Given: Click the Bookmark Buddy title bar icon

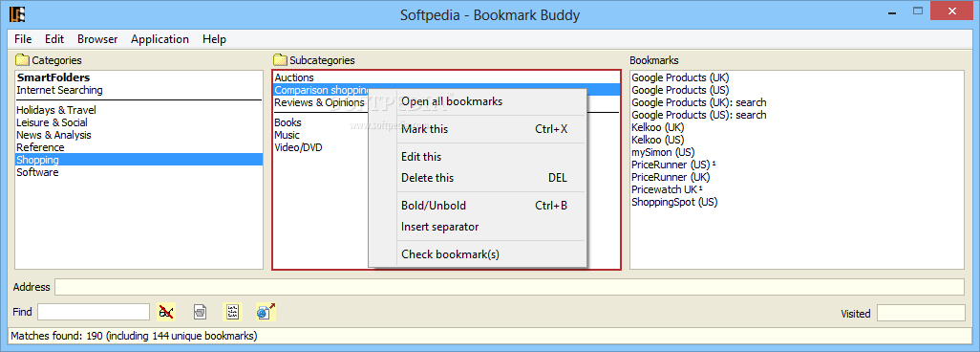Looking at the screenshot, I should [x=17, y=13].
